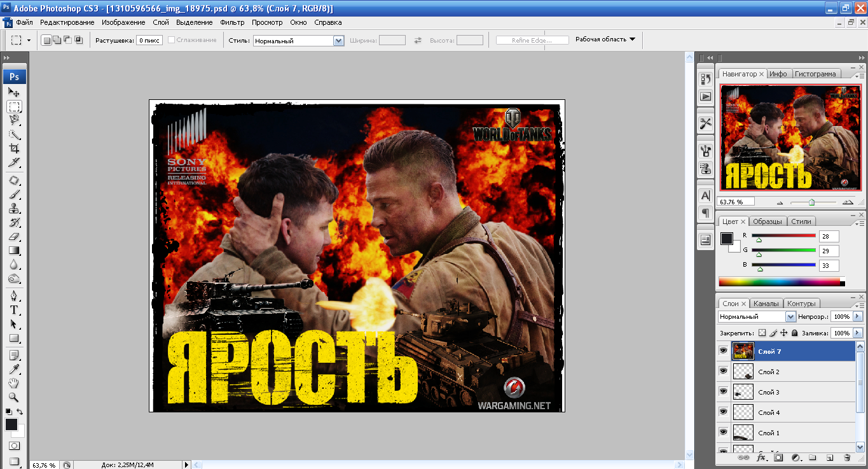Open the Заливка fill slider arrow
Screen dimensions: 868x469
(x=858, y=333)
